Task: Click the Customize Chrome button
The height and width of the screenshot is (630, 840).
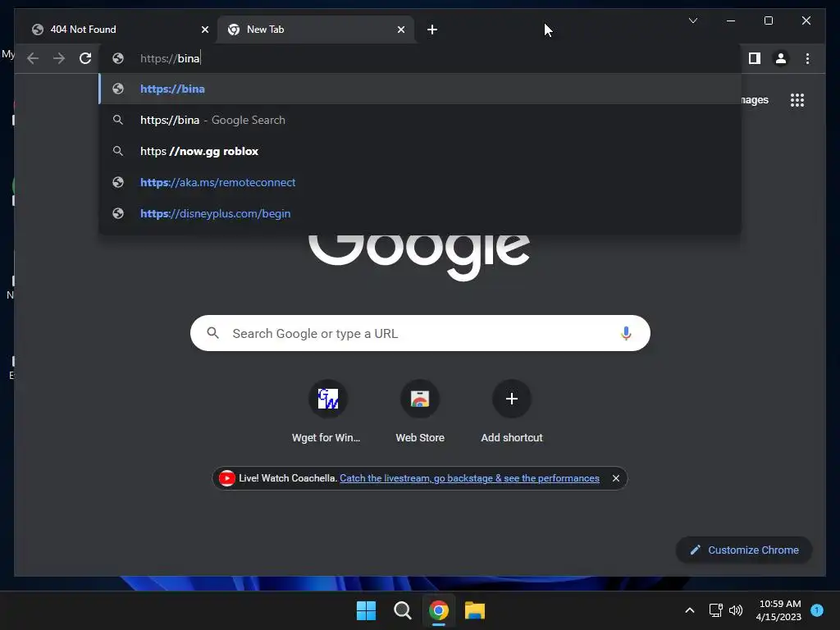Action: tap(744, 550)
